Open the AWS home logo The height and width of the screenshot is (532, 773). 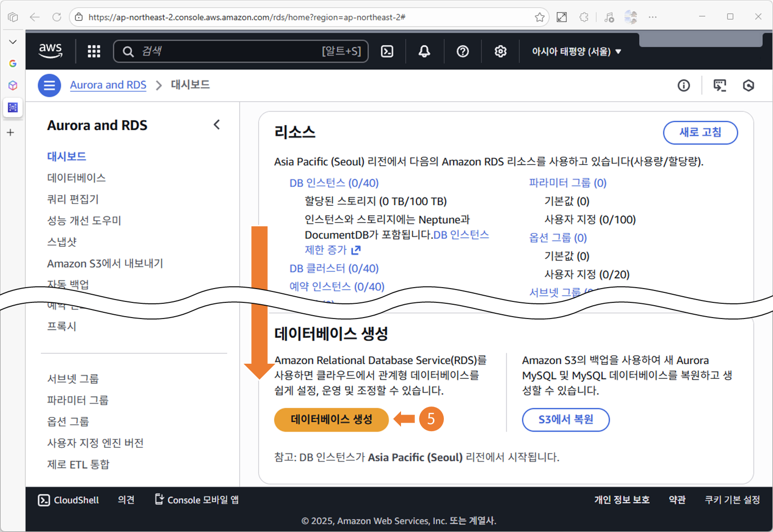(x=50, y=51)
